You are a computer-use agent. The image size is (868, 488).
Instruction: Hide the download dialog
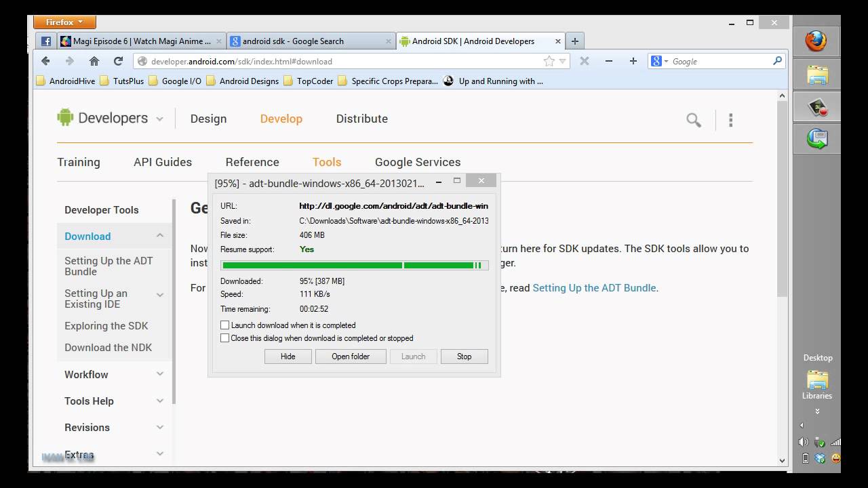288,357
